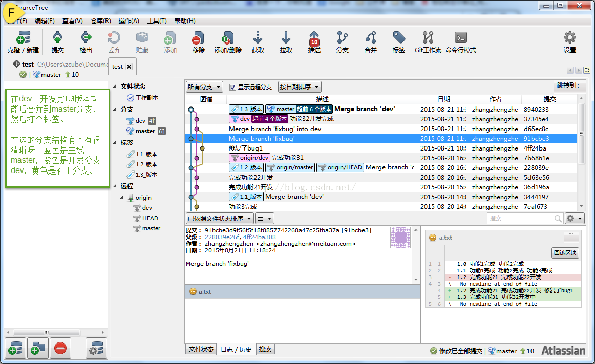The width and height of the screenshot is (595, 364).
Task: Open 操作(A) menu
Action: coord(129,21)
